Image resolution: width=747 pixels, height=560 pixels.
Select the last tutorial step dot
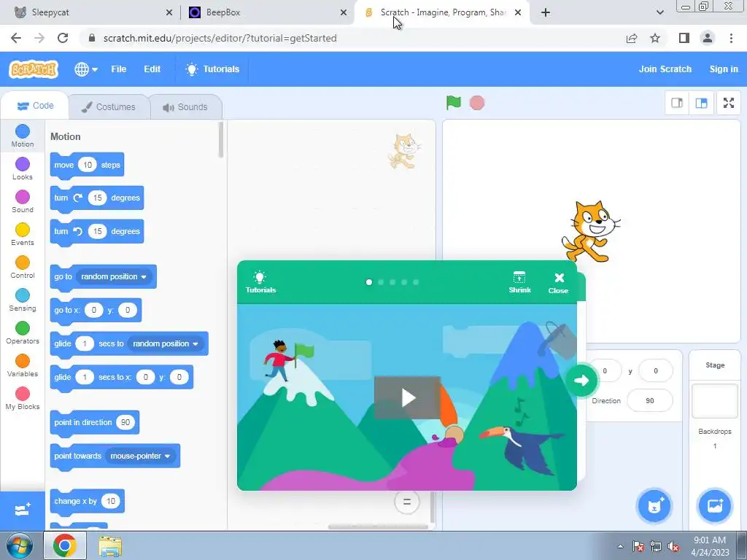click(415, 282)
